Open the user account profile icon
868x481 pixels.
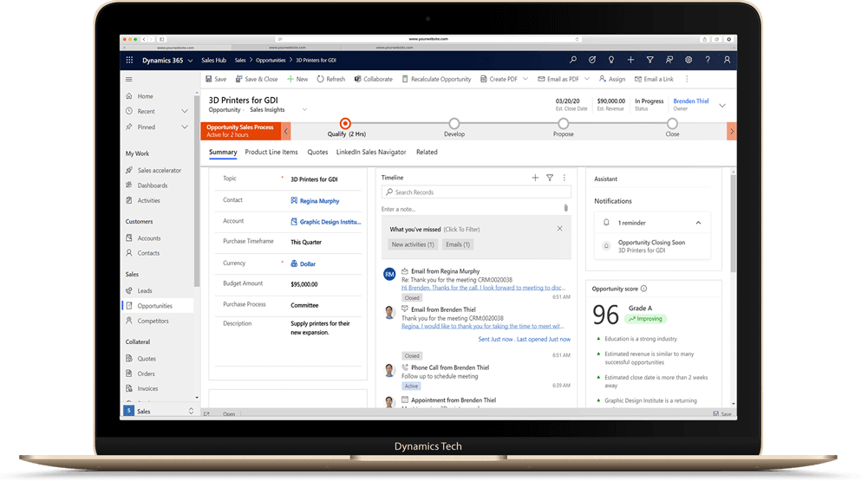pyautogui.click(x=727, y=60)
